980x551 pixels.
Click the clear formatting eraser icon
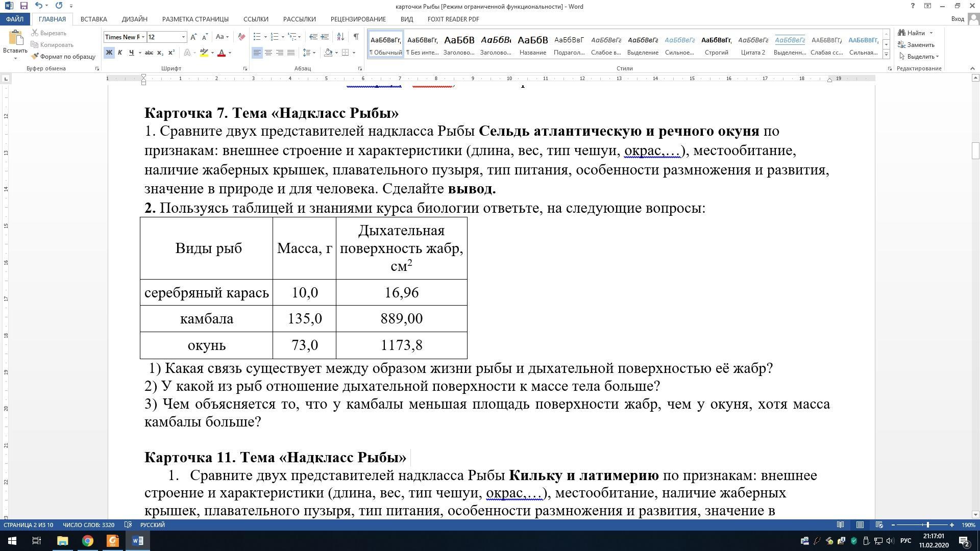[241, 37]
